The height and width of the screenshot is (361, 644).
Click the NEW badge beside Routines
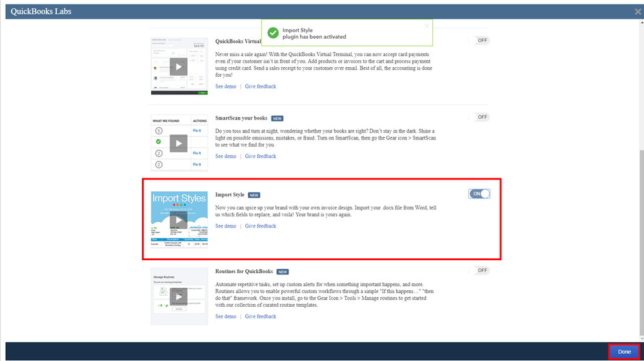coord(283,272)
